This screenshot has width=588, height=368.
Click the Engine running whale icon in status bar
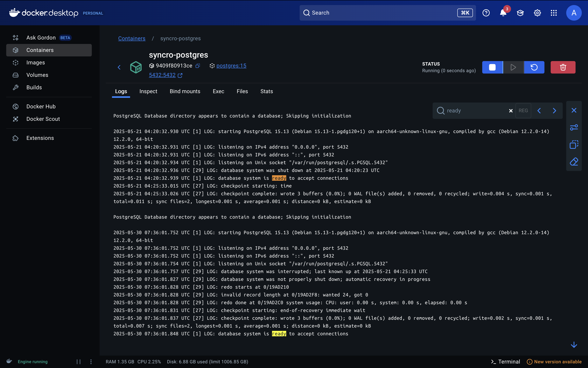point(9,361)
